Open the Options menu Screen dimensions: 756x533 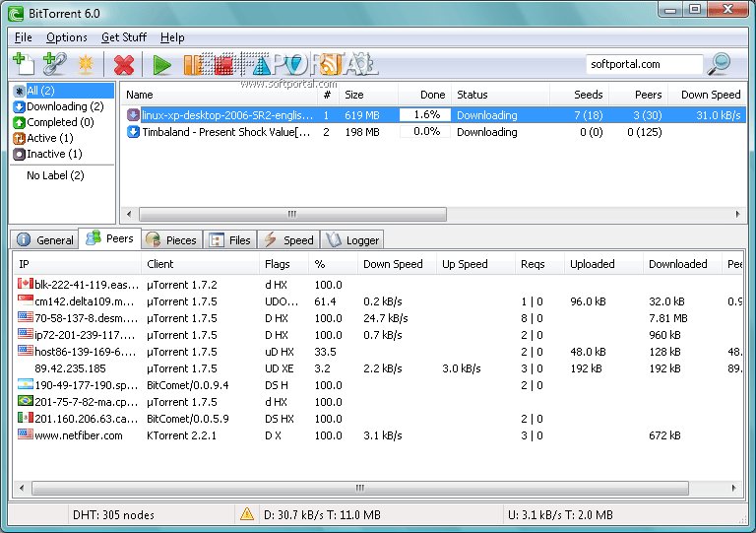coord(67,37)
